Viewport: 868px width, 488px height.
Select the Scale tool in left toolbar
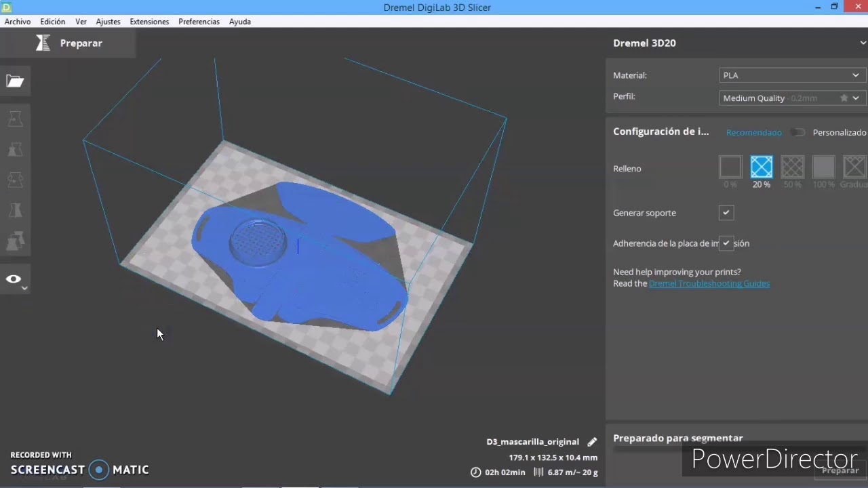(15, 150)
